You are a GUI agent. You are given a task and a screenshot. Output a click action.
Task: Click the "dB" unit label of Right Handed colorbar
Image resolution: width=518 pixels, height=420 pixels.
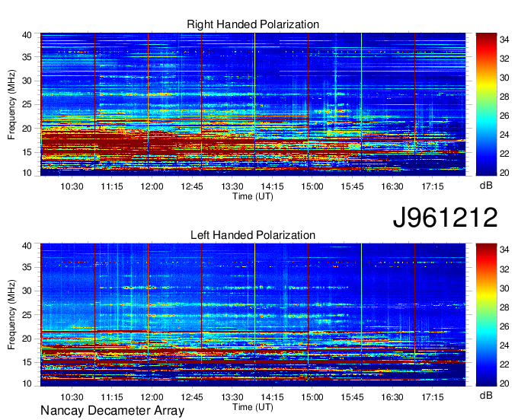[x=486, y=186]
